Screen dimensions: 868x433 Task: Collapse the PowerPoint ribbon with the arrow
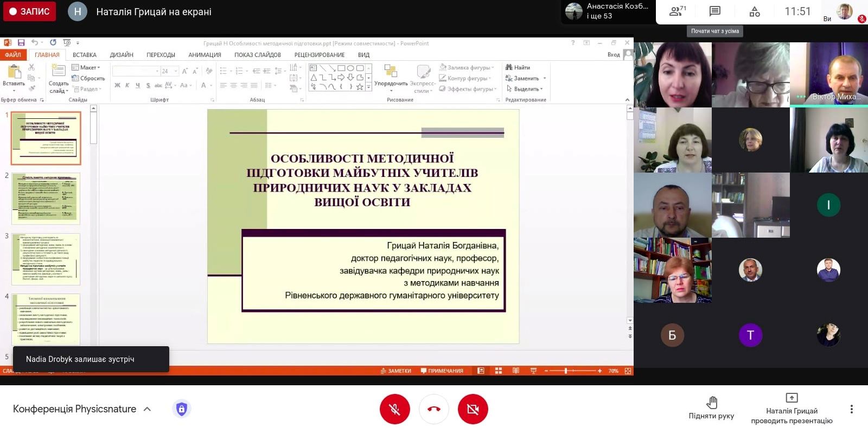(628, 100)
